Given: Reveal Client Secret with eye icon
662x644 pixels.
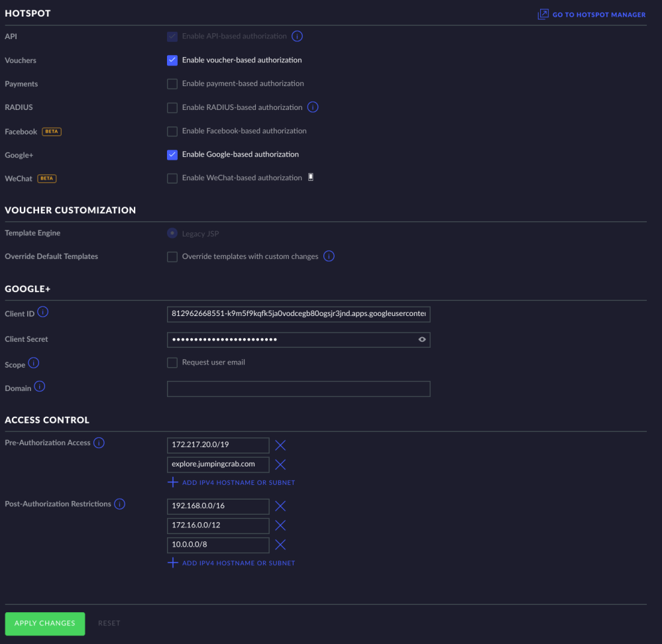Looking at the screenshot, I should pyautogui.click(x=421, y=340).
